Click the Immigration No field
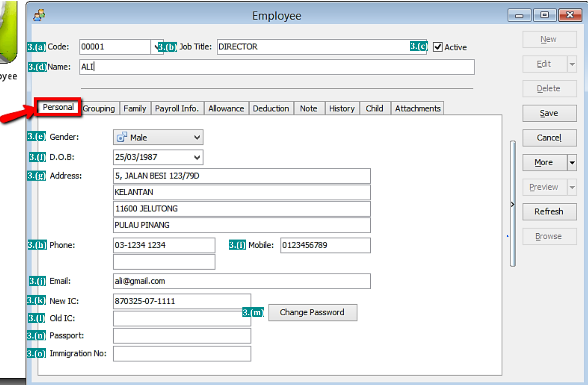This screenshot has height=385, width=588. click(x=182, y=354)
